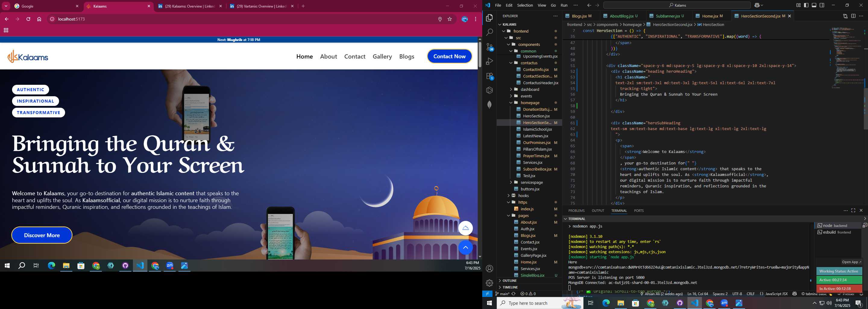Open the Manage gear icon in VS Code

point(489,283)
